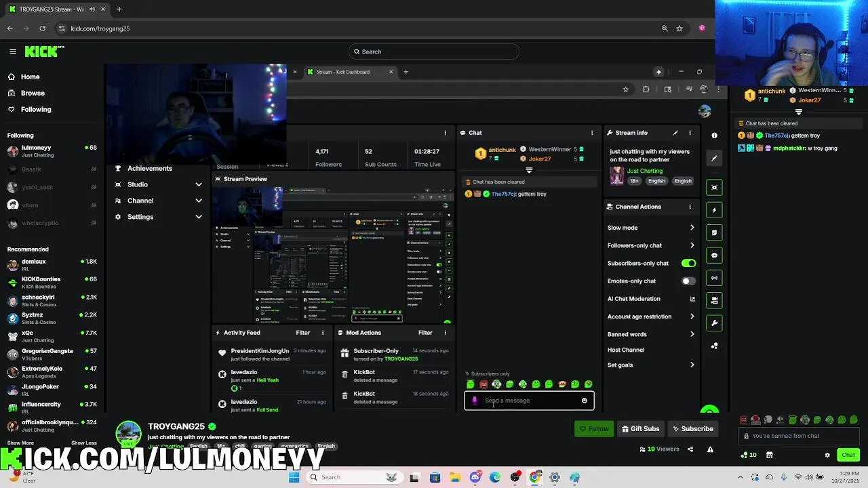The width and height of the screenshot is (868, 488).
Task: Report stream with warning icon
Action: (710, 449)
